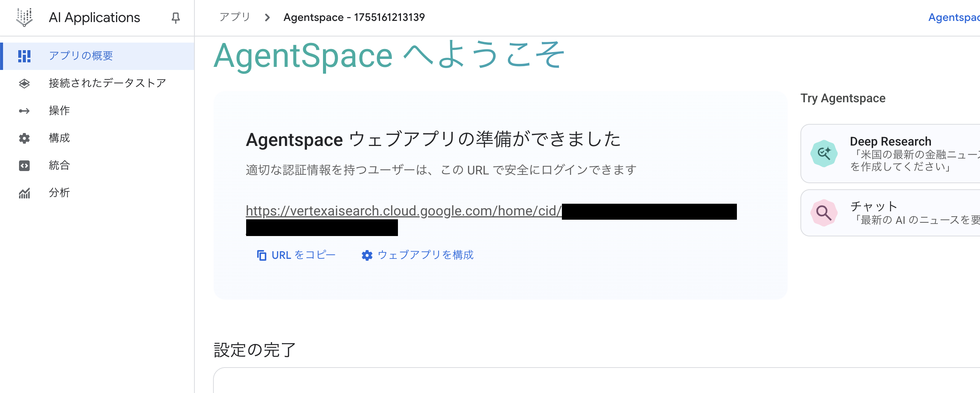Select the 統合 code icon
This screenshot has width=980, height=393.
(24, 165)
